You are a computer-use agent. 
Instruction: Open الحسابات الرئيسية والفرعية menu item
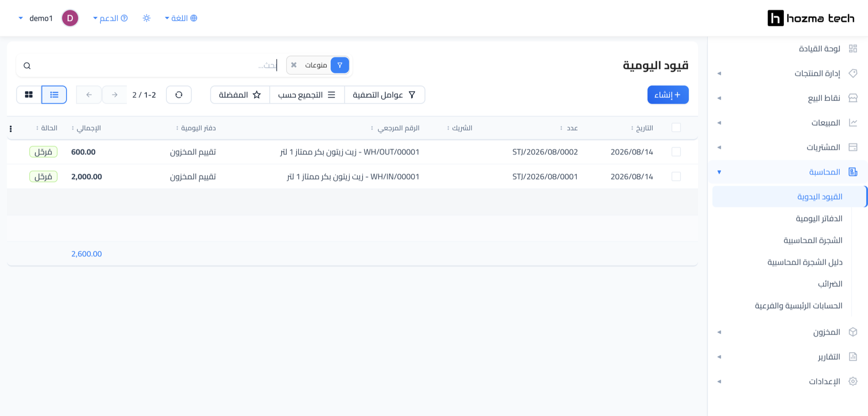coord(798,306)
